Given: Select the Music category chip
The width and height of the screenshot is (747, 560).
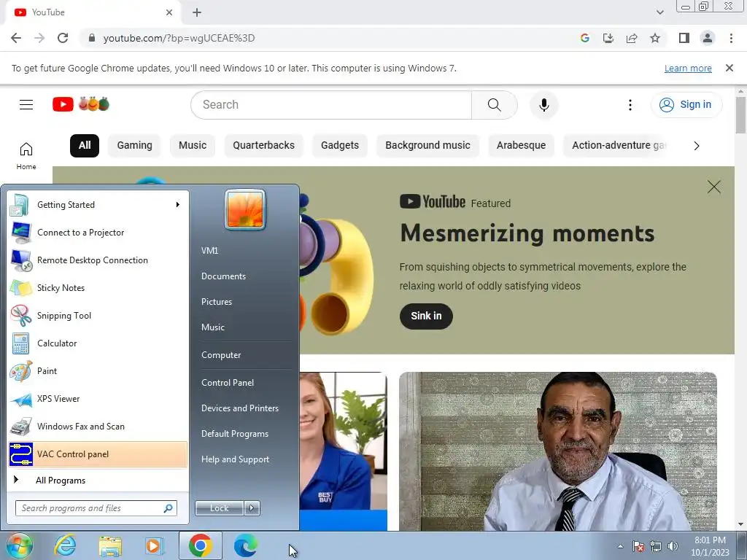Looking at the screenshot, I should coord(193,145).
